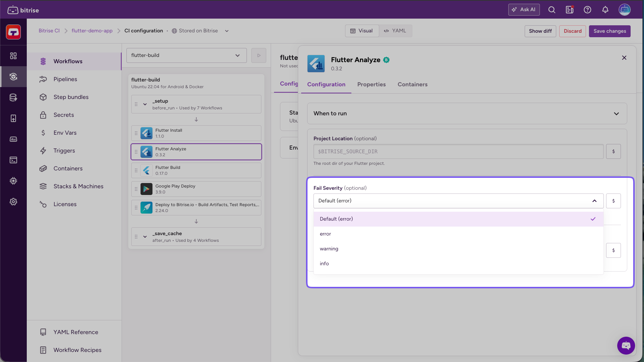Choose Default (error) option
644x362 pixels.
(458, 219)
